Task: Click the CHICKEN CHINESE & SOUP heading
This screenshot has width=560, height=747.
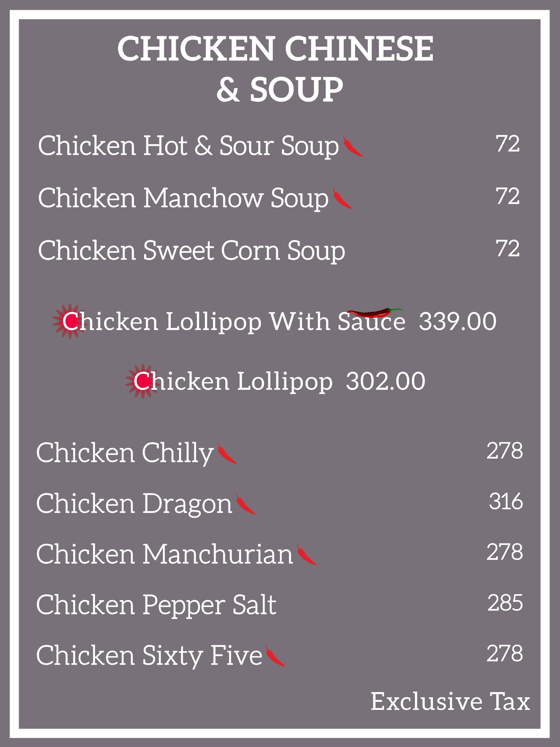Action: pyautogui.click(x=275, y=69)
